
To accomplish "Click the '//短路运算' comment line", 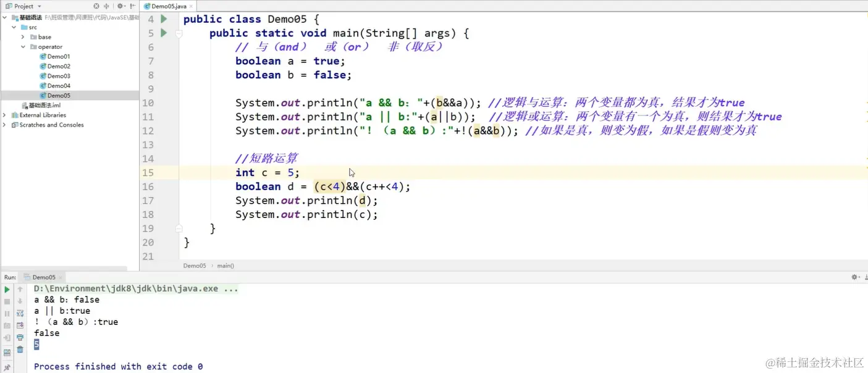I will coord(266,159).
